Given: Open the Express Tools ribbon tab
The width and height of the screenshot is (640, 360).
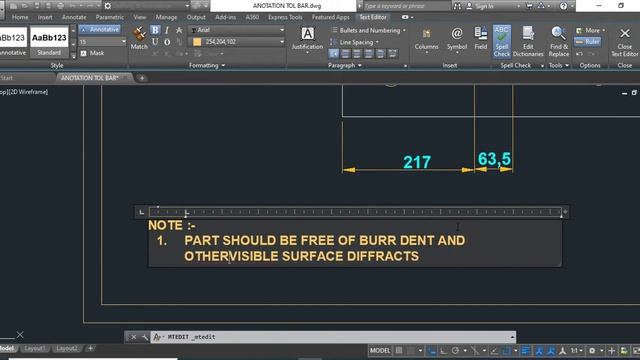Looking at the screenshot, I should point(285,17).
